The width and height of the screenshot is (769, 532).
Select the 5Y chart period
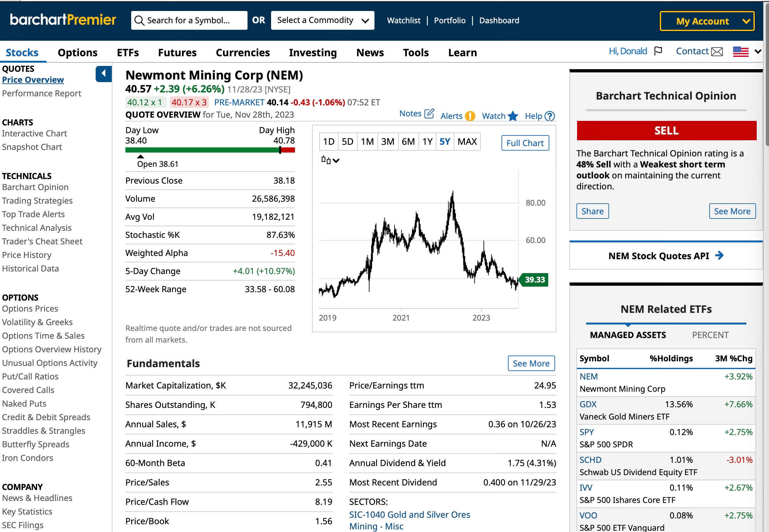[x=445, y=142]
